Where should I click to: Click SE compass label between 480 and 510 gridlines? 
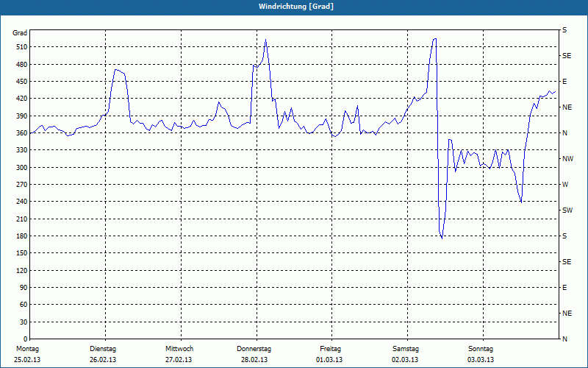[567, 56]
